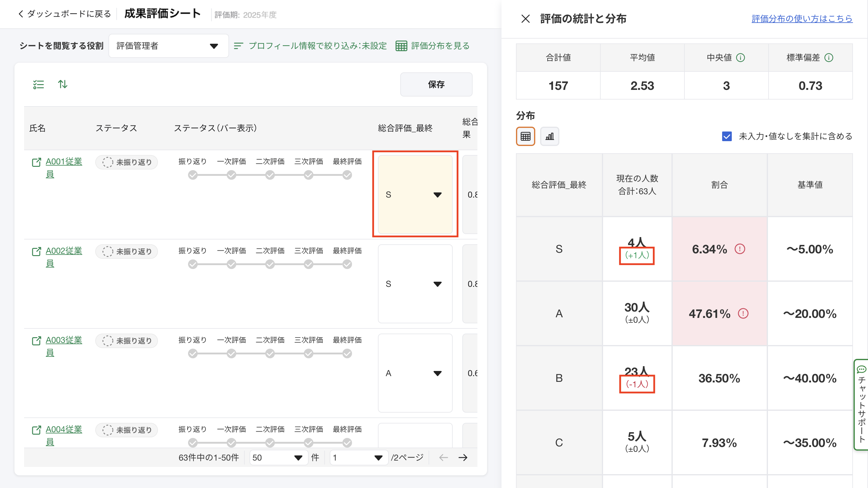This screenshot has height=488, width=868.
Task: Click 評価分布を見る
Action: [433, 46]
